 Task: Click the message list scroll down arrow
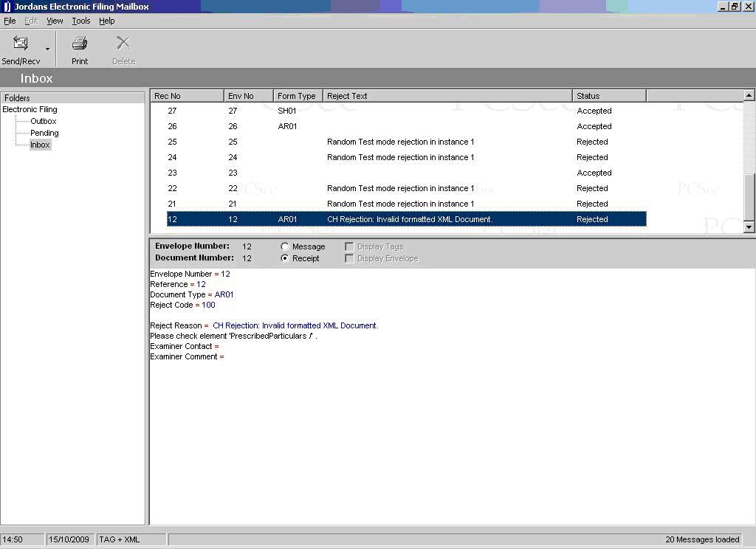749,227
